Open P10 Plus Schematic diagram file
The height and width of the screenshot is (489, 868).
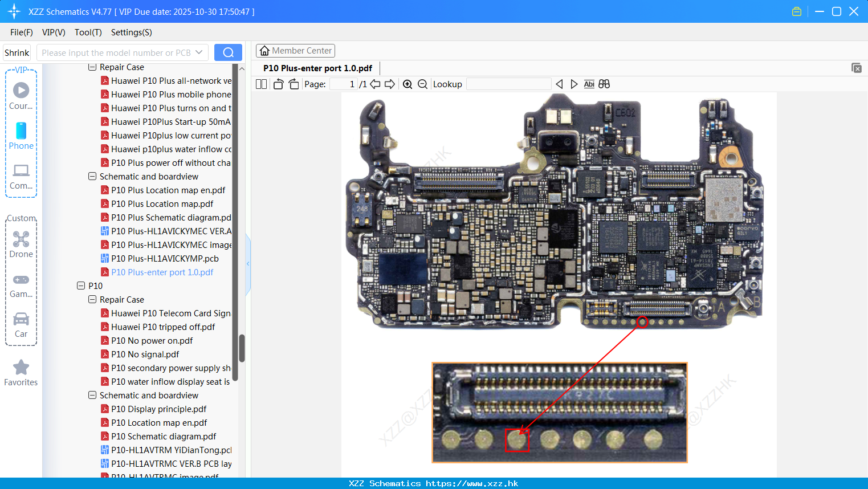(166, 218)
